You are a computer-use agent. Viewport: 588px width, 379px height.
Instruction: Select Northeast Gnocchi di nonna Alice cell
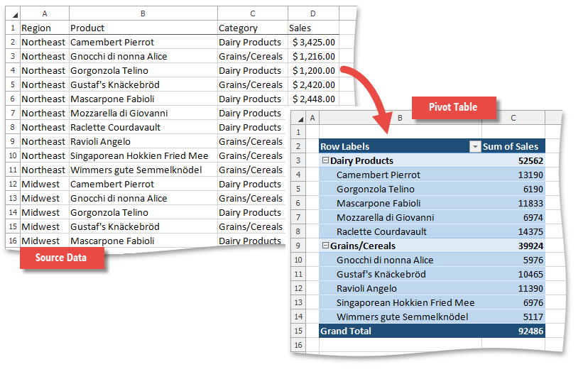point(143,56)
